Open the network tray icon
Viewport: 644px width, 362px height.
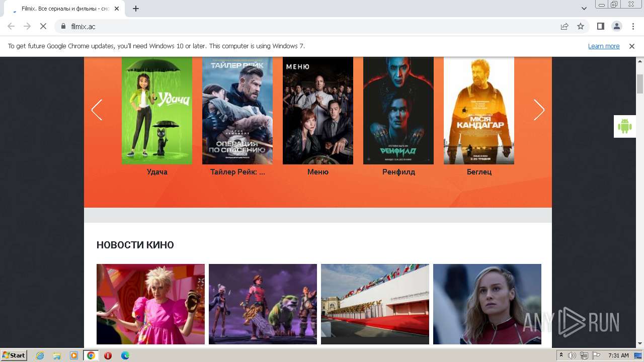(x=584, y=355)
